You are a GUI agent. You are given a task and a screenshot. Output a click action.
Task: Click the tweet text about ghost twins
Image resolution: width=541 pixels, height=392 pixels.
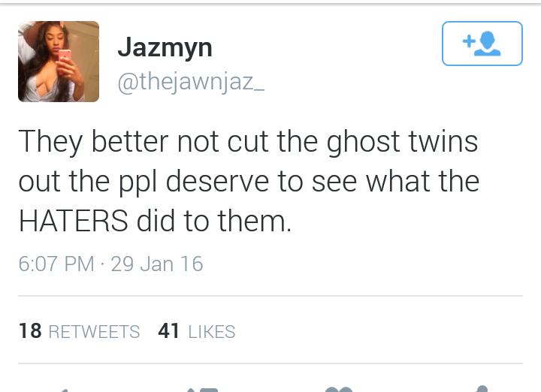(x=249, y=181)
